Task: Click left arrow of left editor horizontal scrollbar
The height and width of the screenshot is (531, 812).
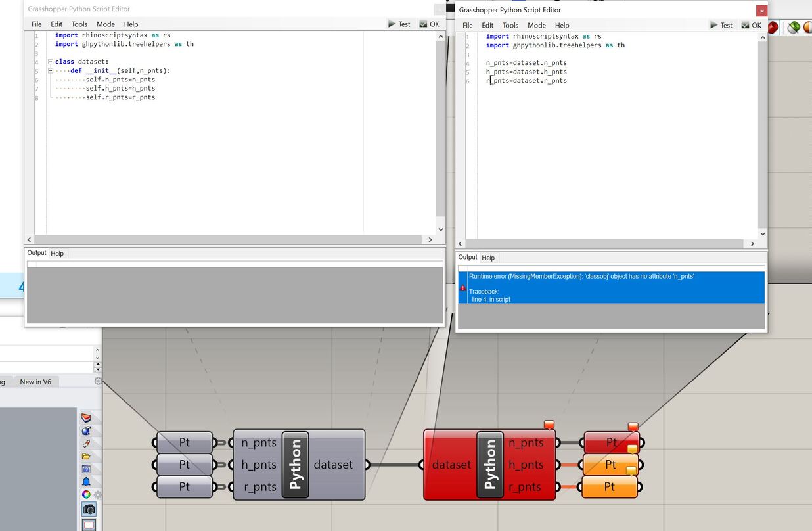Action: point(29,240)
